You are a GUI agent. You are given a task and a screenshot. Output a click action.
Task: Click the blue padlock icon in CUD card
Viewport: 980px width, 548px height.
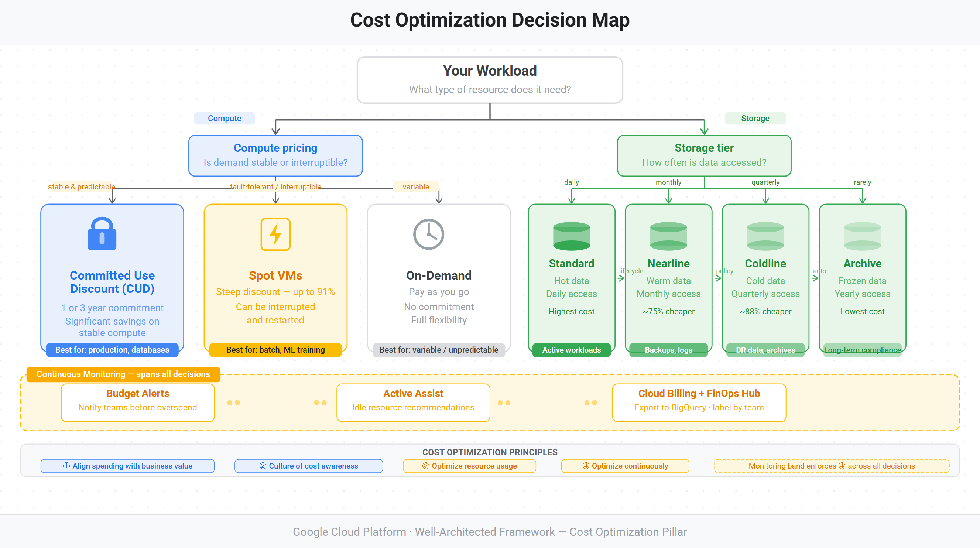click(102, 234)
